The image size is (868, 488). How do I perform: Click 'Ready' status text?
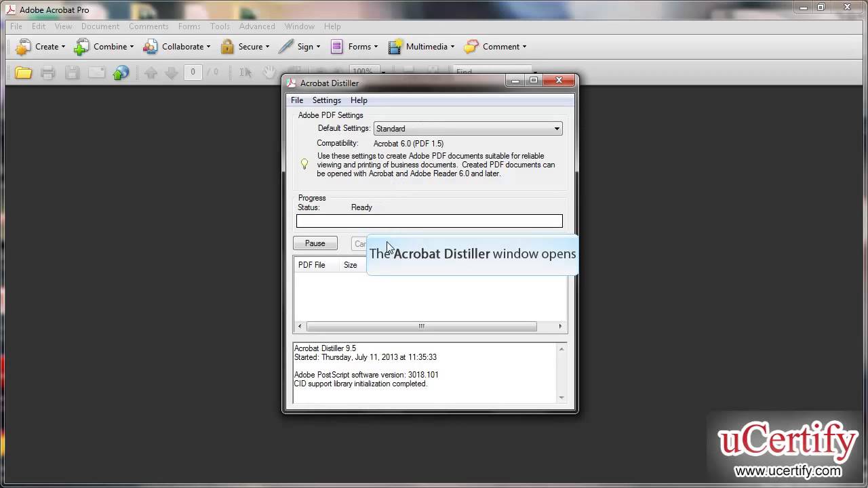coord(361,207)
